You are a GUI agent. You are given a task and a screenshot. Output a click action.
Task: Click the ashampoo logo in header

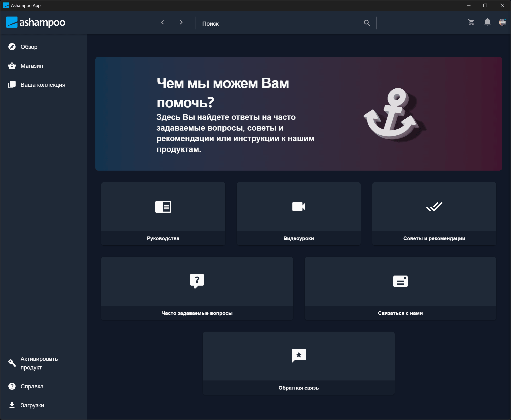35,22
